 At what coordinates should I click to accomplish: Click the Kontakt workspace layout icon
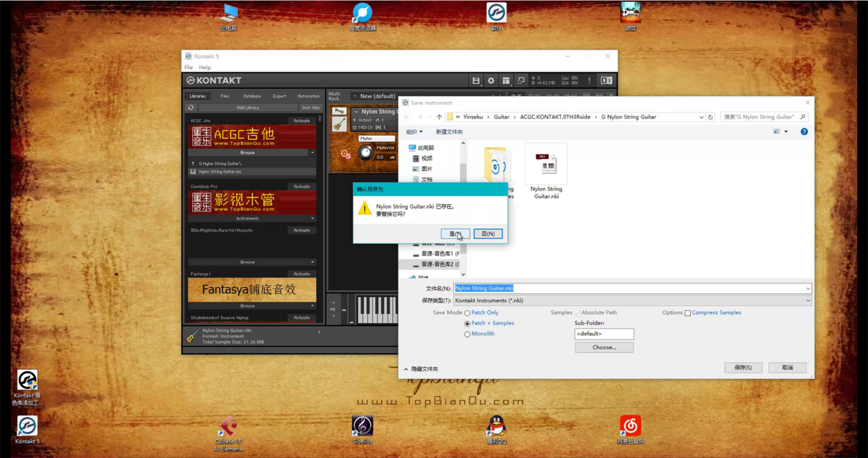click(x=506, y=80)
